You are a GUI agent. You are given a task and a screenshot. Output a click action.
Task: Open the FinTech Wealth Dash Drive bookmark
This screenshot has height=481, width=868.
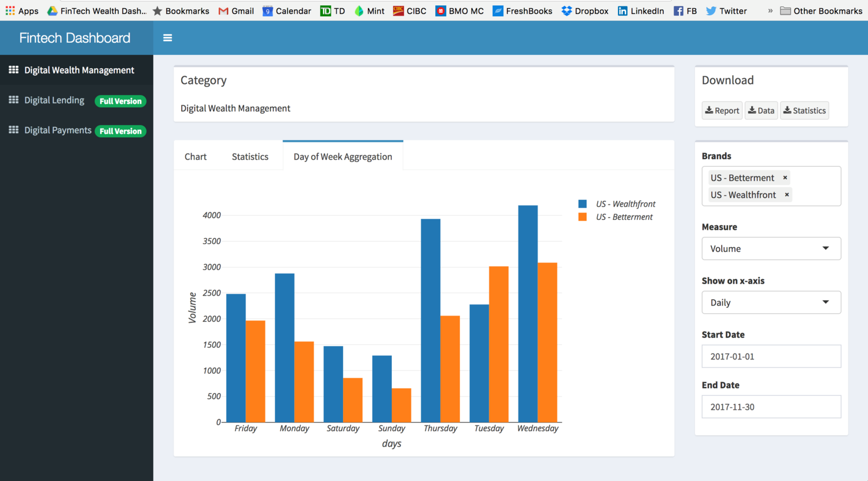coord(97,10)
